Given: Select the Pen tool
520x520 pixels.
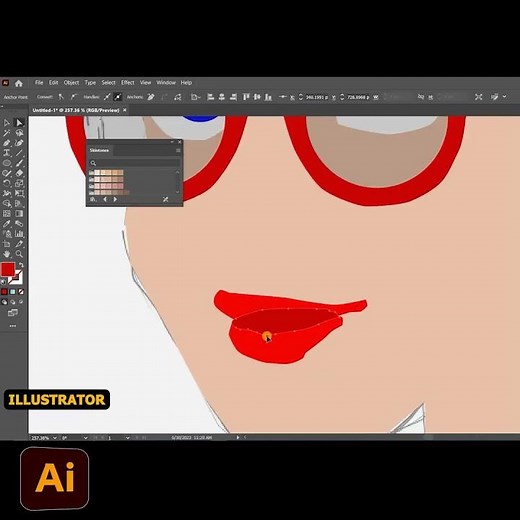Looking at the screenshot, I should pos(7,143).
